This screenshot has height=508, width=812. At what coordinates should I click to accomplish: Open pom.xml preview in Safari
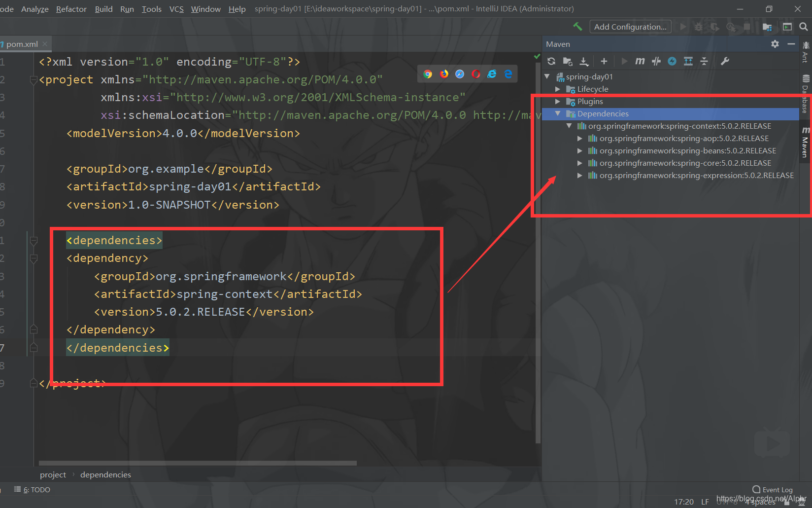click(x=460, y=74)
